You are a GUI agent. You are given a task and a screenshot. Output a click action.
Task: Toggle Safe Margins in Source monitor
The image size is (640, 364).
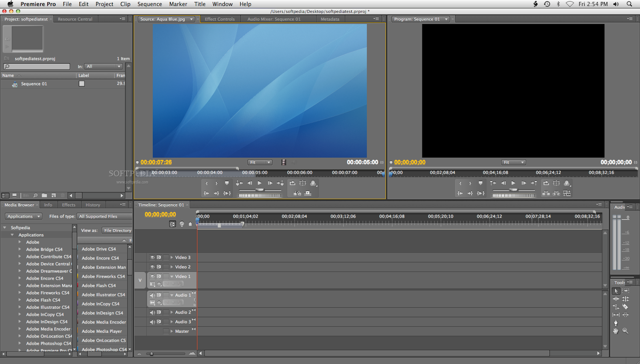(x=303, y=183)
